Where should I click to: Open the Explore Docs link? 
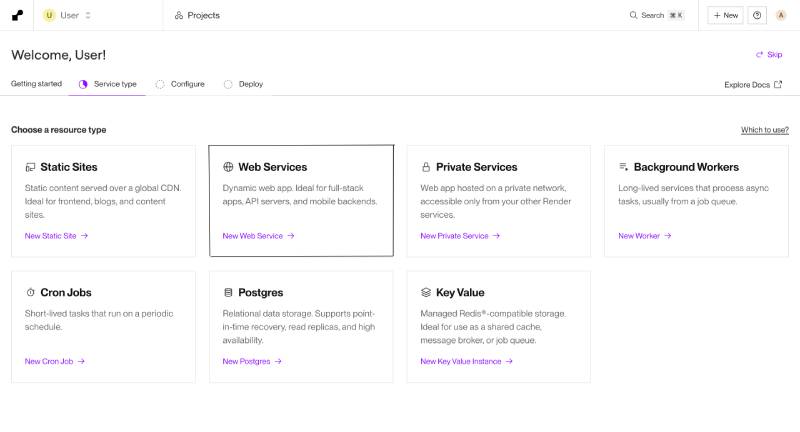click(x=753, y=85)
